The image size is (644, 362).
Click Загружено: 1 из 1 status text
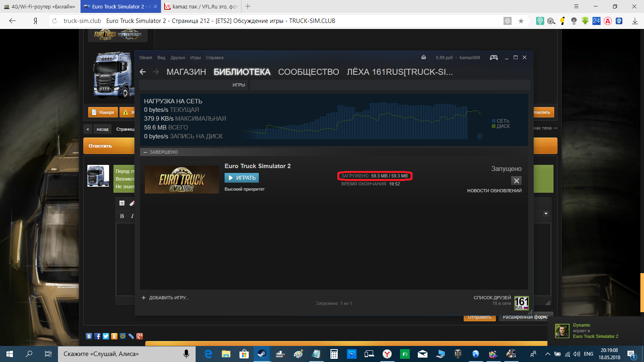(x=334, y=303)
